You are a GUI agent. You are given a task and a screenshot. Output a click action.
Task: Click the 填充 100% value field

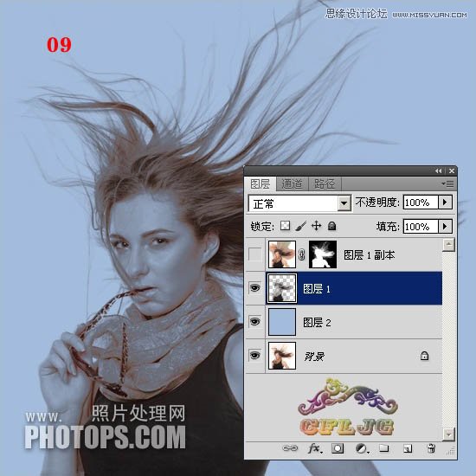point(421,226)
